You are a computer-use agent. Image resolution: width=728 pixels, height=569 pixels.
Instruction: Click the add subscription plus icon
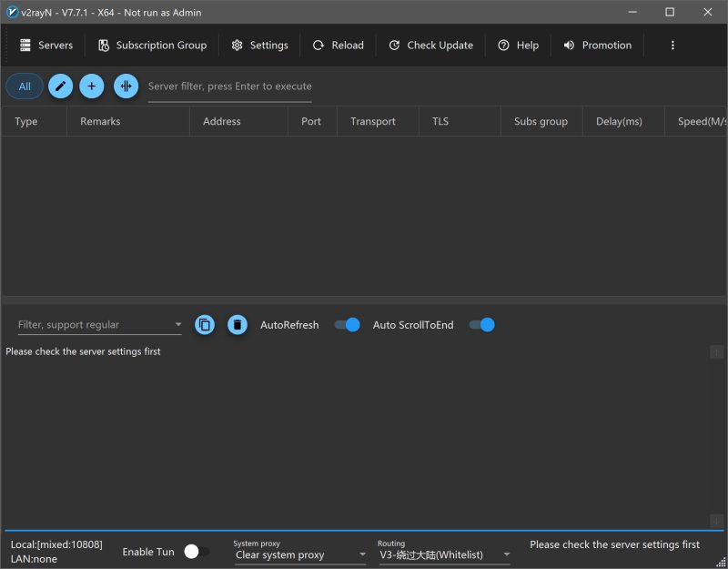click(92, 86)
